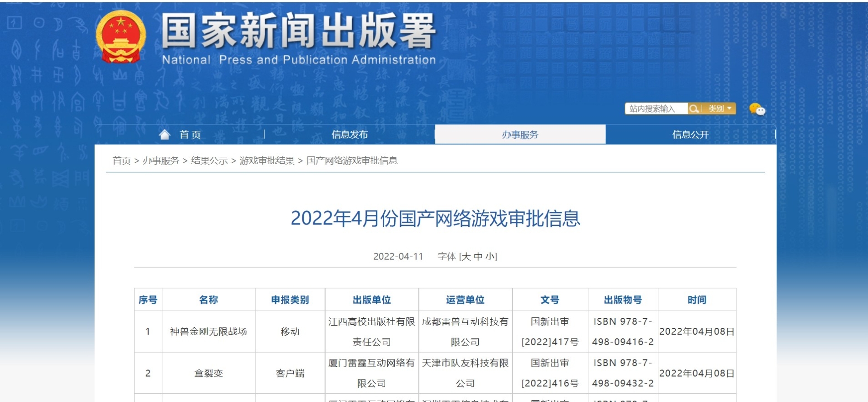Set font size to large (大)
The height and width of the screenshot is (402, 868).
pos(466,257)
